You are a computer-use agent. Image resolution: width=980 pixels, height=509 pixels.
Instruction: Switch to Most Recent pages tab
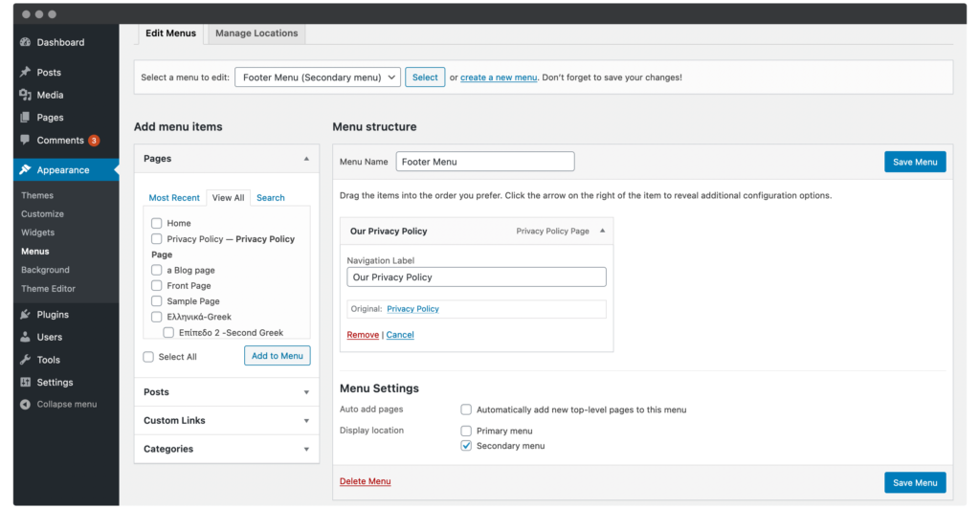tap(174, 198)
